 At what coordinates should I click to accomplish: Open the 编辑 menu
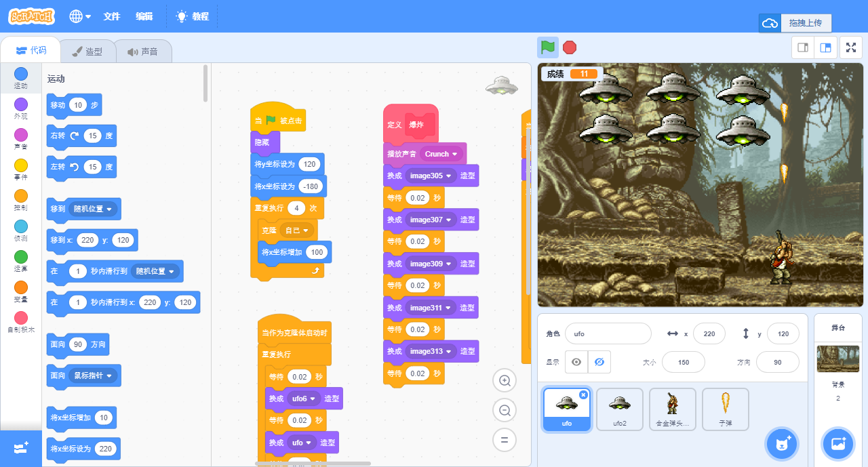point(144,16)
